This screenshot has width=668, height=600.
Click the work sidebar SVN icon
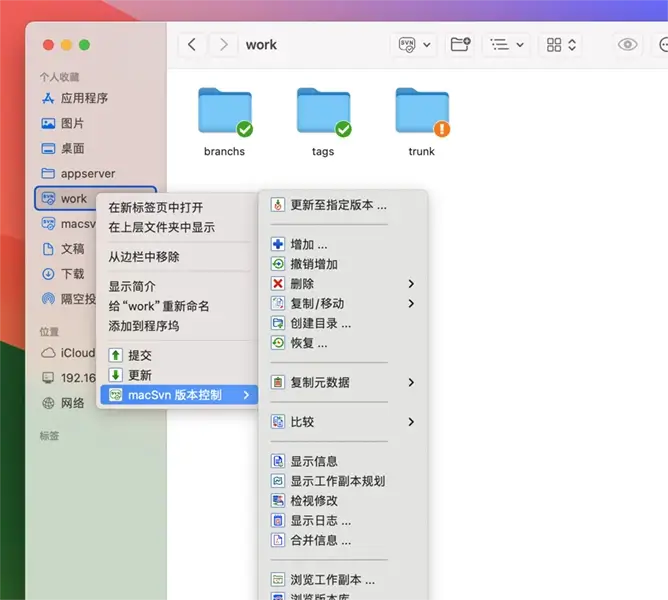click(x=48, y=198)
